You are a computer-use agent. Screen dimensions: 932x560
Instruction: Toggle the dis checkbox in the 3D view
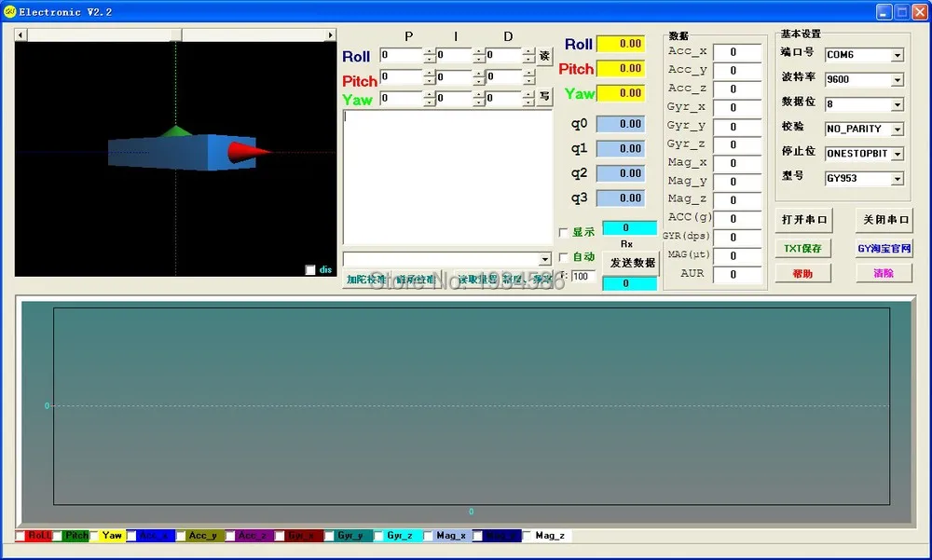coord(310,270)
